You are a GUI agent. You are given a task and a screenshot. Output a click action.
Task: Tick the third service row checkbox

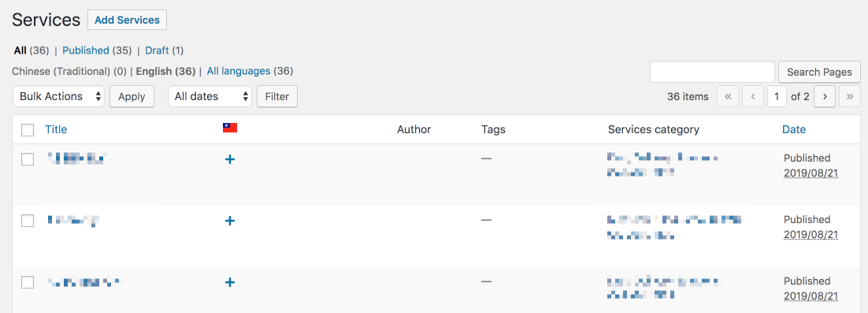coord(28,282)
